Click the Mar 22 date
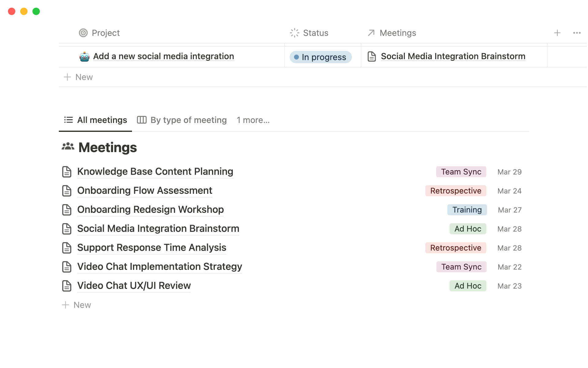This screenshot has height=368, width=588. tap(509, 267)
